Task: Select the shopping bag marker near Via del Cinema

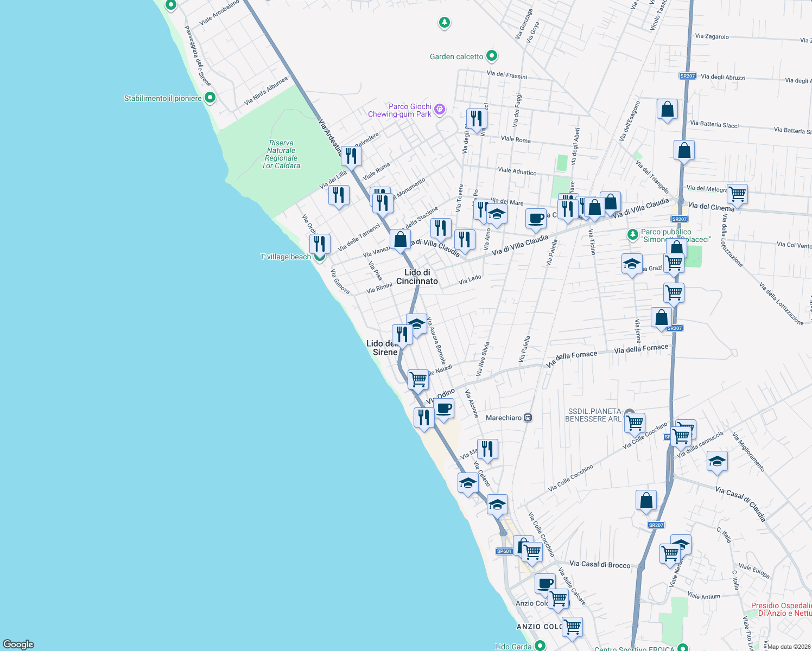Action: click(684, 151)
